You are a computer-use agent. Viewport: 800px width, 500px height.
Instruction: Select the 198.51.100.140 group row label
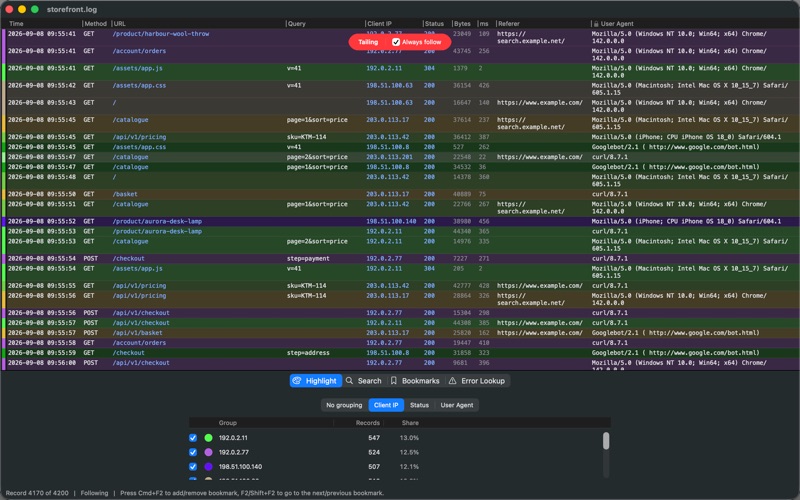[x=240, y=466]
